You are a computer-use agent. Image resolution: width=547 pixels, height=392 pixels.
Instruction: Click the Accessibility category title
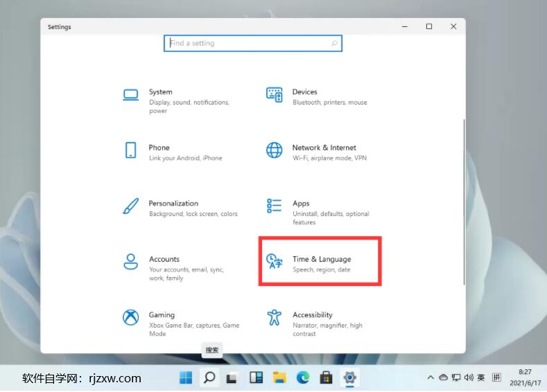312,315
